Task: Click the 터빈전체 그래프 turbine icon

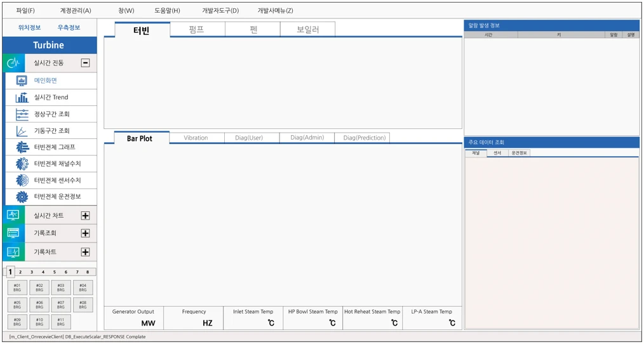Action: pos(22,147)
